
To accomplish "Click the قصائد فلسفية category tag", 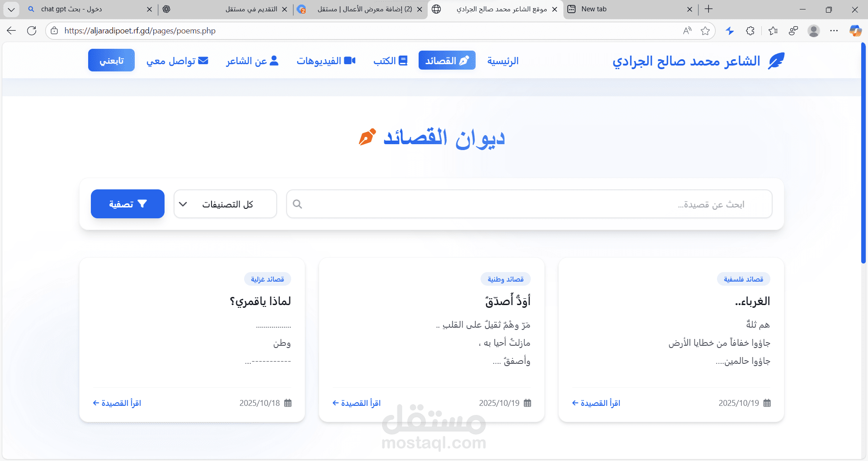I will tap(744, 279).
